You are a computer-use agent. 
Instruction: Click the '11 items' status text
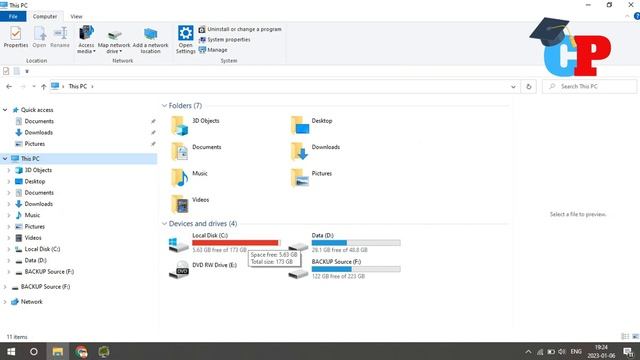point(17,337)
